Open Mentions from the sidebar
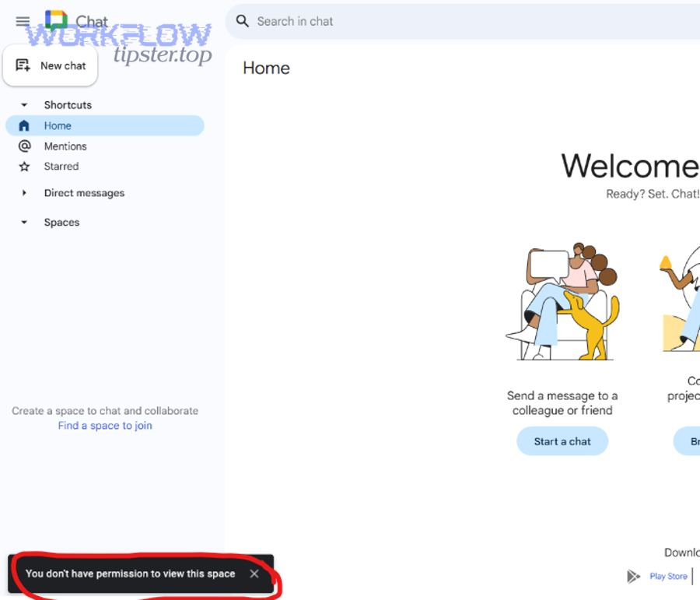The height and width of the screenshot is (600, 700). tap(65, 146)
